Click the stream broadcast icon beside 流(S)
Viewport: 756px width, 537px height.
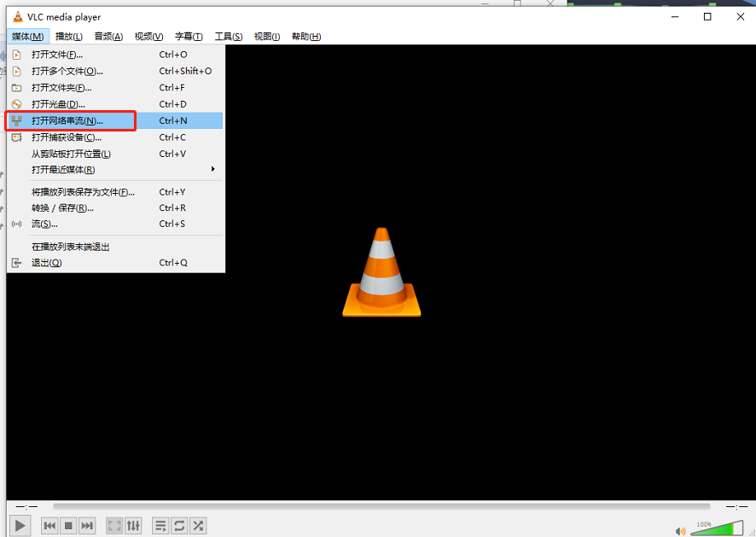17,224
